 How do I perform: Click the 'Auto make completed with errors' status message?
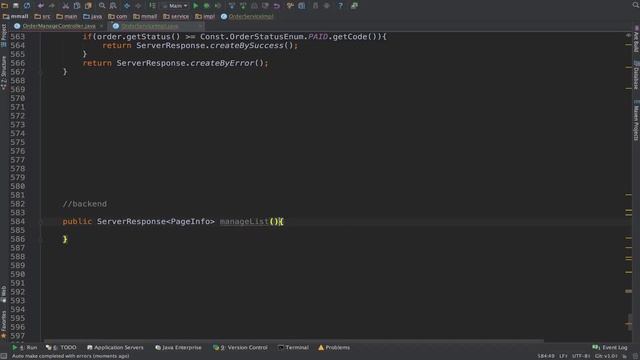point(71,356)
